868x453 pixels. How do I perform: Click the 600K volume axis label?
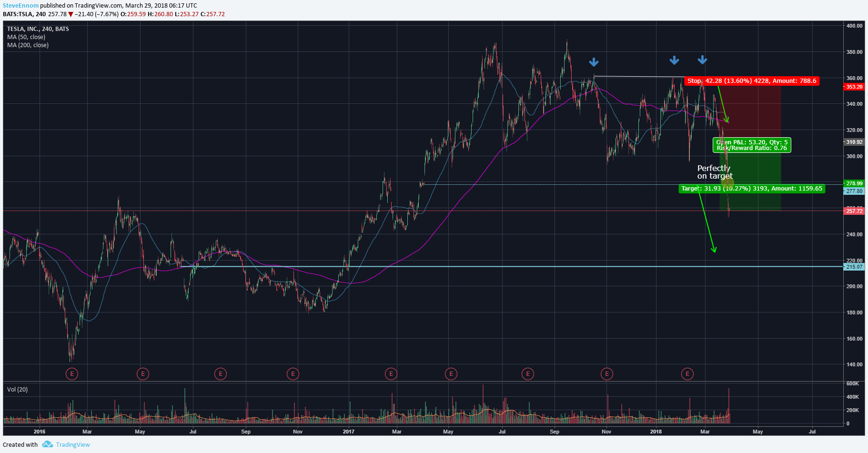852,383
